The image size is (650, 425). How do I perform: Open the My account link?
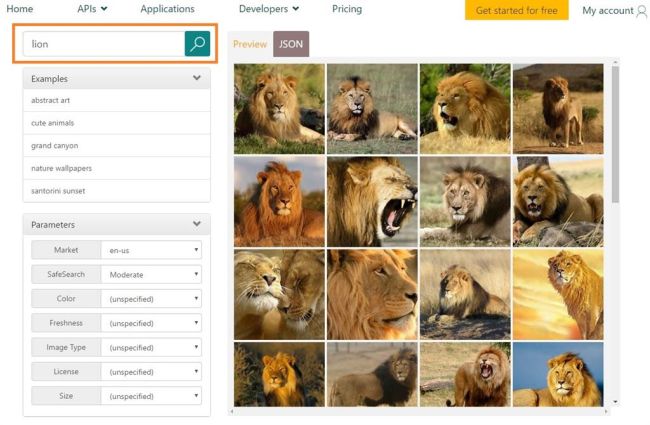(x=608, y=11)
